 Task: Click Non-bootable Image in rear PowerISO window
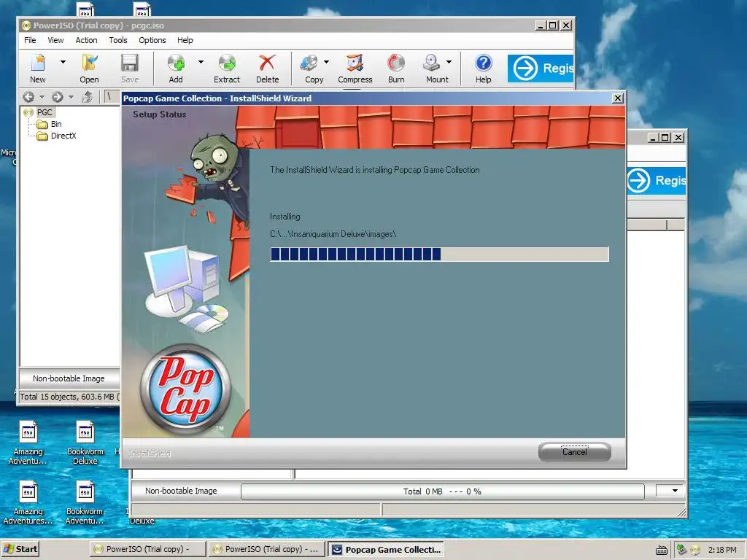coord(181,491)
